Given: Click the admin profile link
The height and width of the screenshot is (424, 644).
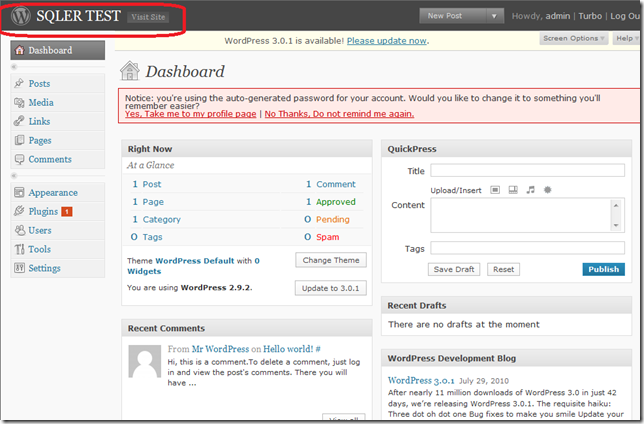Looking at the screenshot, I should [x=558, y=16].
